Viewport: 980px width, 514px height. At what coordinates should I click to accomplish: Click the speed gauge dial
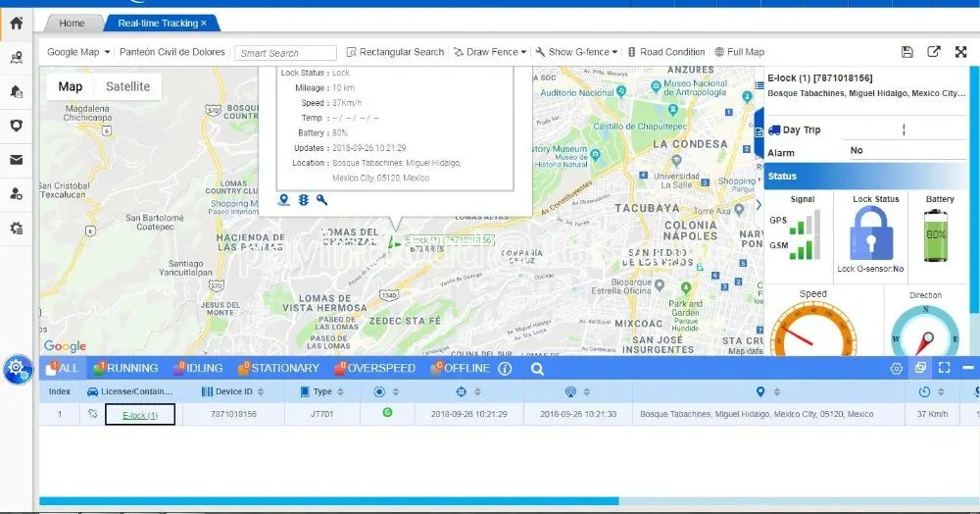point(813,331)
